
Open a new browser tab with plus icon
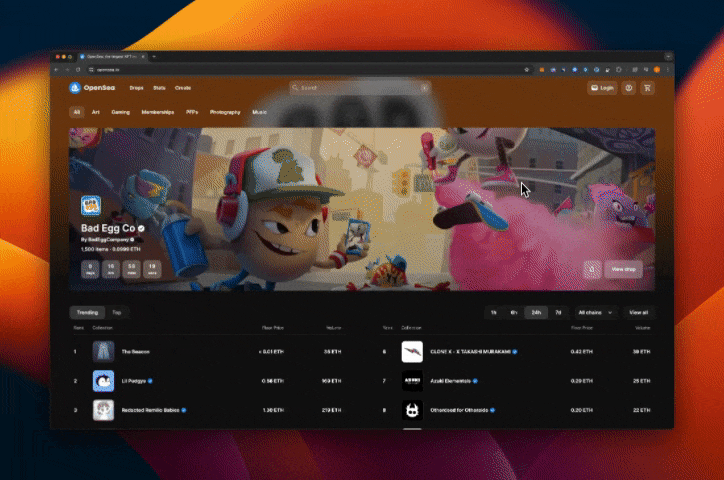tap(154, 57)
